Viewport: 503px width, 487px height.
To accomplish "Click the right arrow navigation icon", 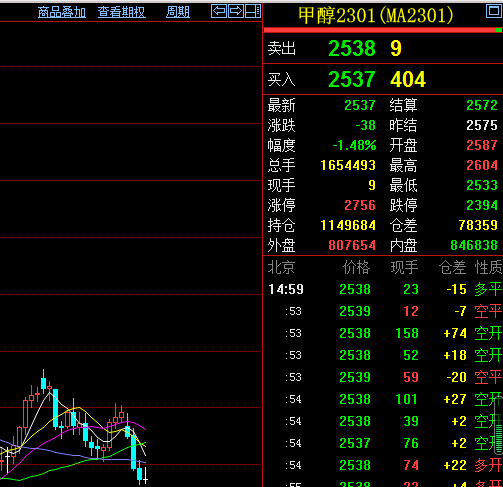I will point(236,11).
